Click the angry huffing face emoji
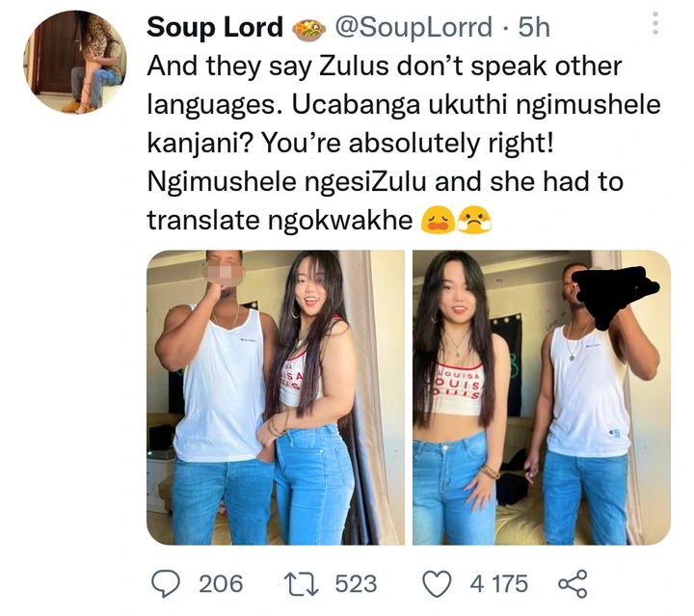Image resolution: width=694 pixels, height=616 pixels. click(474, 220)
